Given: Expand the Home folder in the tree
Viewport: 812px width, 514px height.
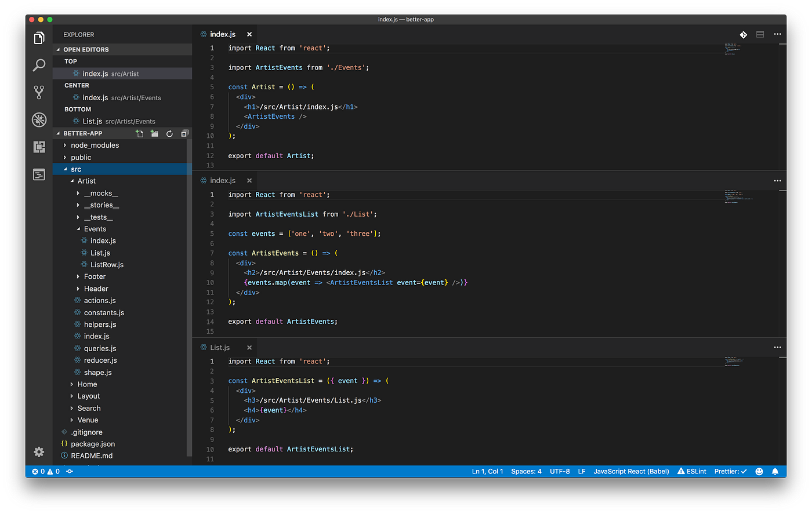Looking at the screenshot, I should pos(86,384).
